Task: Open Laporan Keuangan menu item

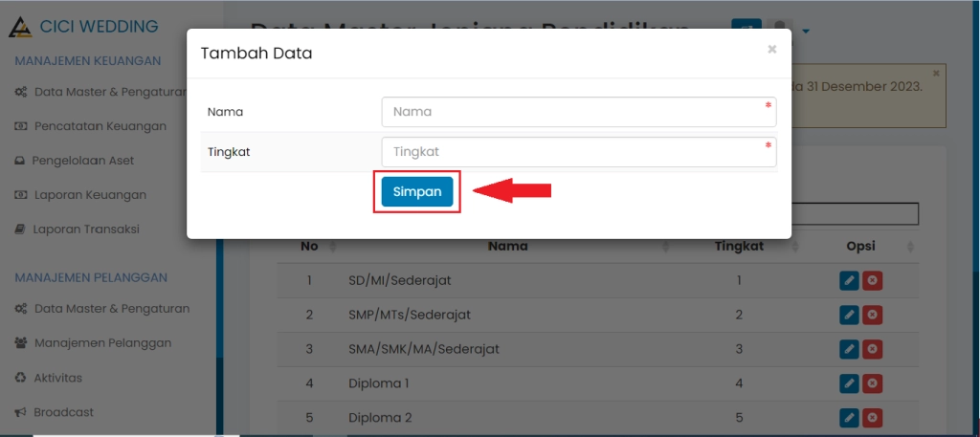Action: [x=90, y=194]
